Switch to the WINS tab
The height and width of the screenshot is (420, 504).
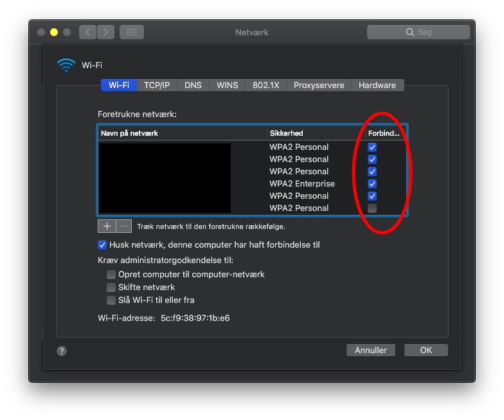point(228,85)
